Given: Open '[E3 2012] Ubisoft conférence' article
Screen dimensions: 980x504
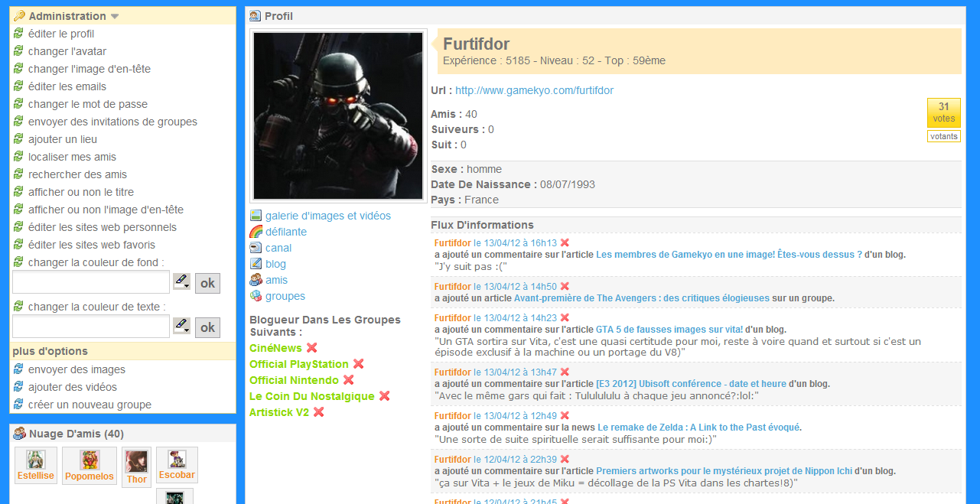Looking at the screenshot, I should [x=691, y=384].
